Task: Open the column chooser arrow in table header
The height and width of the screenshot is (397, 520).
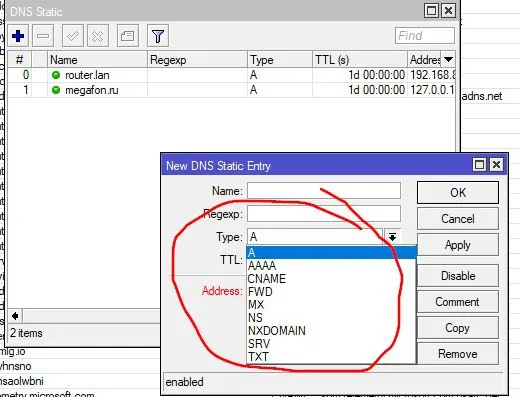Action: [448, 60]
